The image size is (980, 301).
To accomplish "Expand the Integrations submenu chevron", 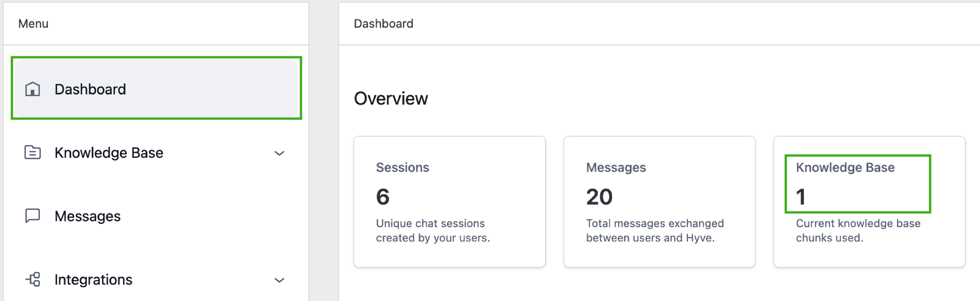I will (279, 280).
